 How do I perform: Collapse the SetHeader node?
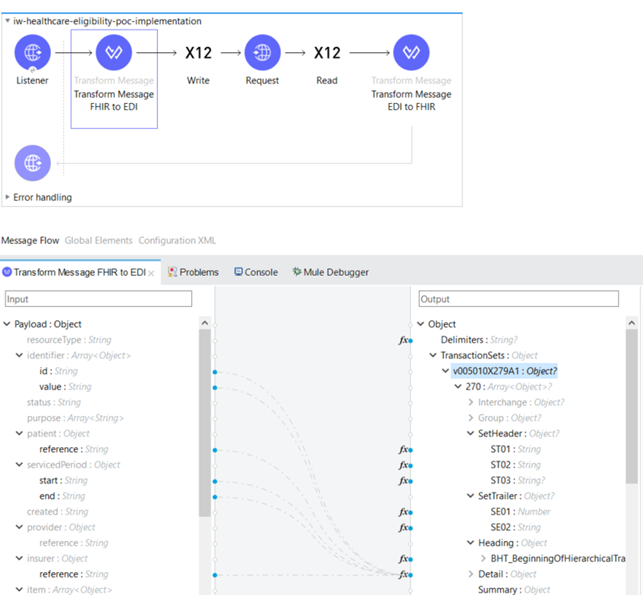click(470, 433)
